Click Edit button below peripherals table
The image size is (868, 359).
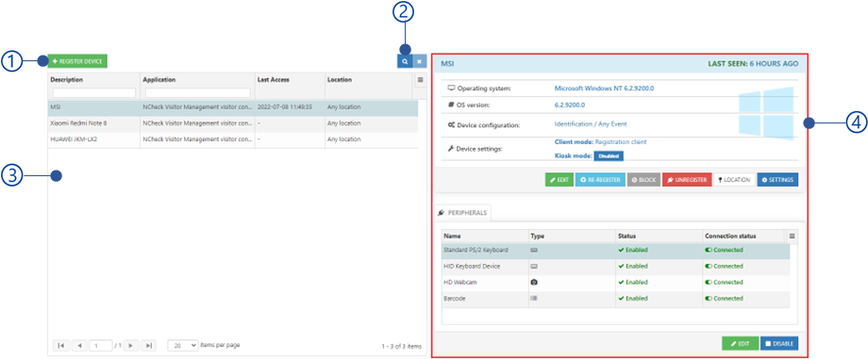click(x=740, y=344)
